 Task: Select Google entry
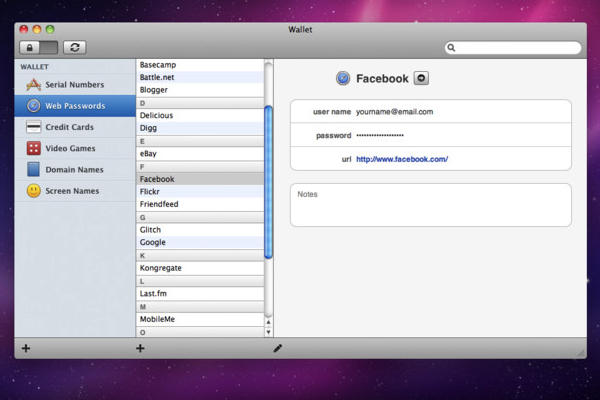(x=200, y=242)
